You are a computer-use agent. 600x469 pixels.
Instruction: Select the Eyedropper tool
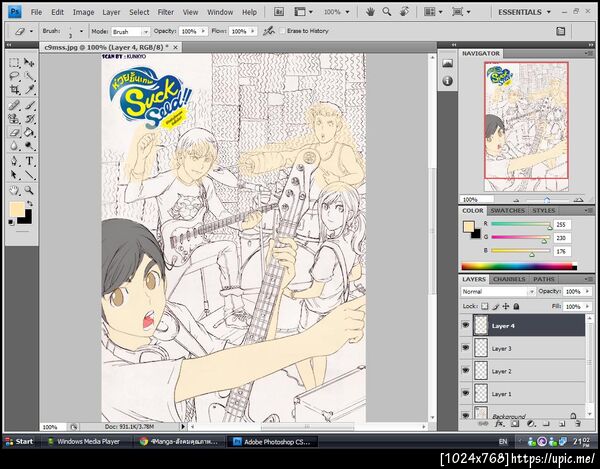coord(29,90)
